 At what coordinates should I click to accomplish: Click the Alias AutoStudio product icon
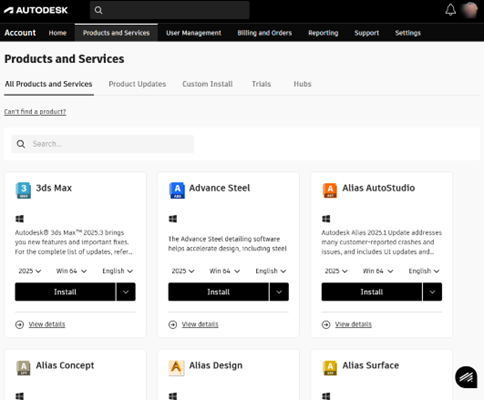(x=330, y=190)
